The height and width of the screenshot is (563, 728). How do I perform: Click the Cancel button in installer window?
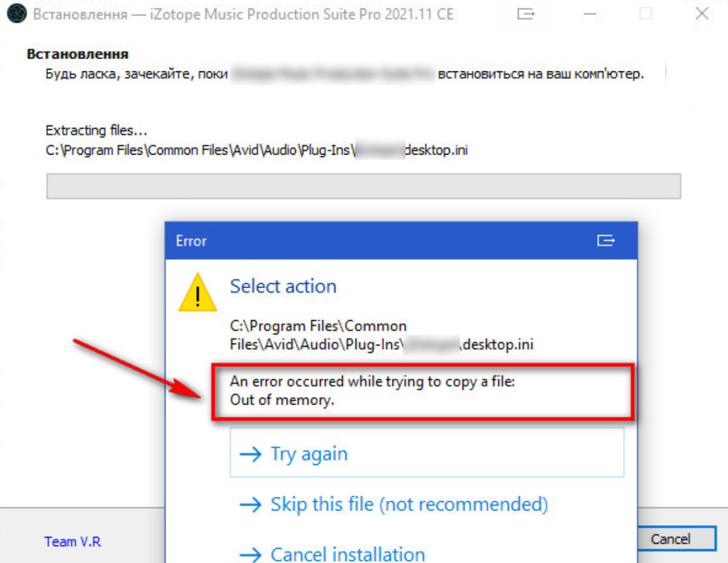[676, 539]
